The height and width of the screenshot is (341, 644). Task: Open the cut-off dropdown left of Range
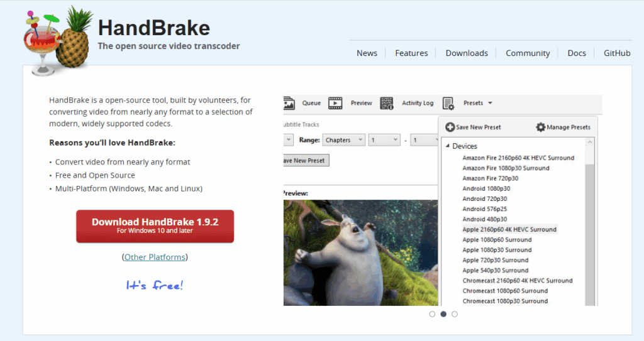pos(288,140)
